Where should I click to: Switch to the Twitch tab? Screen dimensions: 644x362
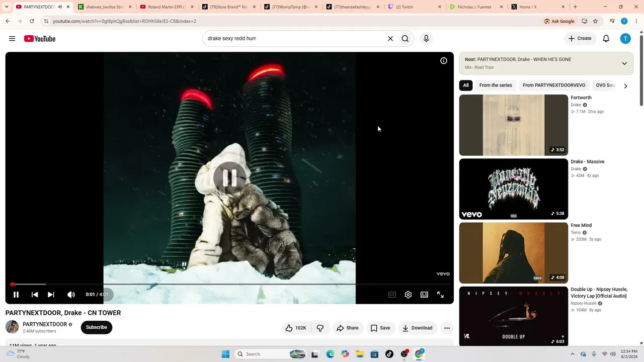[x=415, y=7]
